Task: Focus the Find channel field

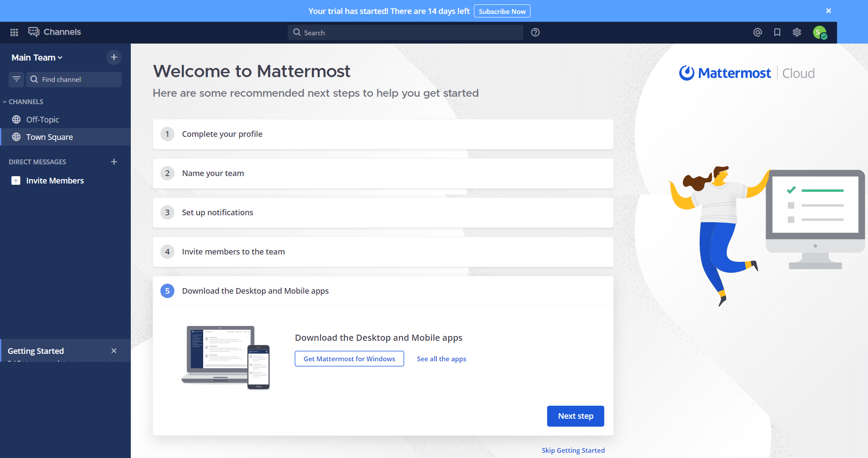Action: [x=74, y=79]
